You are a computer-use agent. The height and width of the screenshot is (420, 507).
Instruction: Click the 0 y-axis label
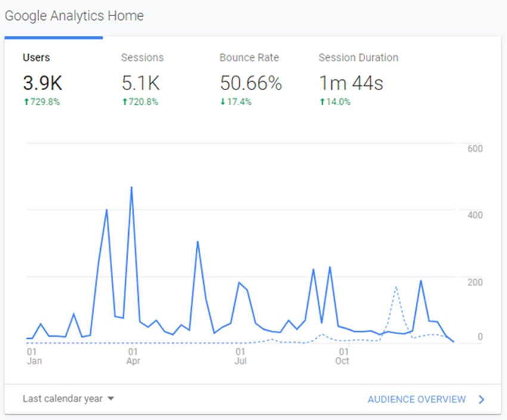(480, 337)
